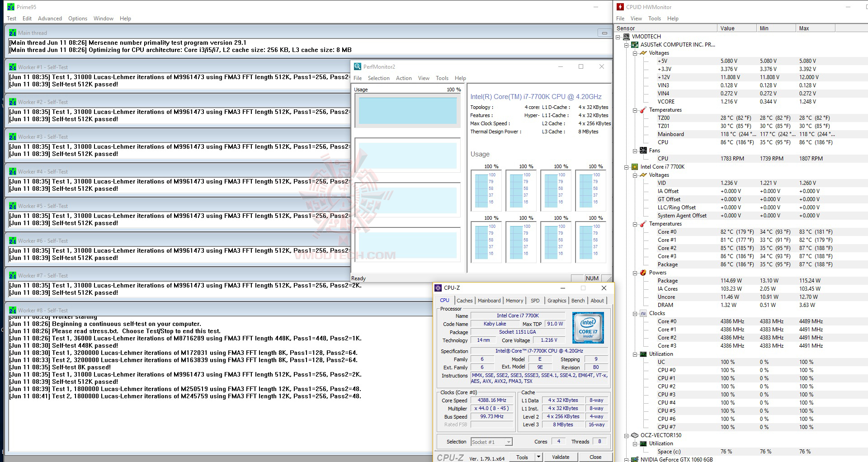This screenshot has width=868, height=462.
Task: Click the Validate button in CPU-Z
Action: tap(561, 457)
